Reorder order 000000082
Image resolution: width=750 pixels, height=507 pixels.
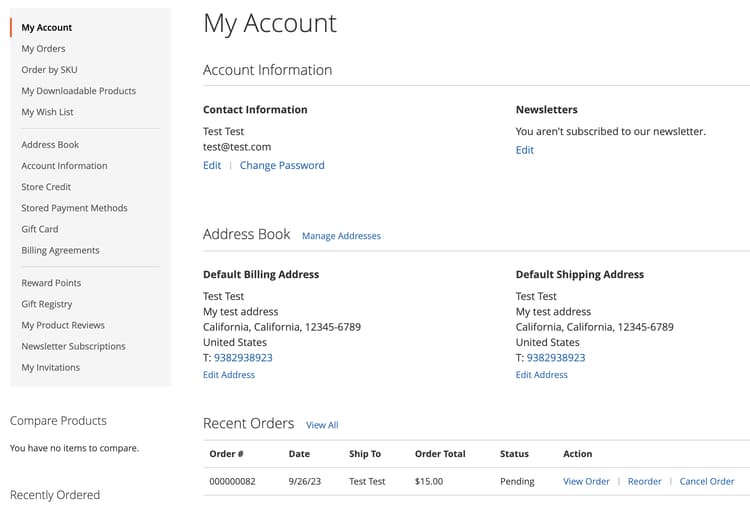pyautogui.click(x=644, y=482)
